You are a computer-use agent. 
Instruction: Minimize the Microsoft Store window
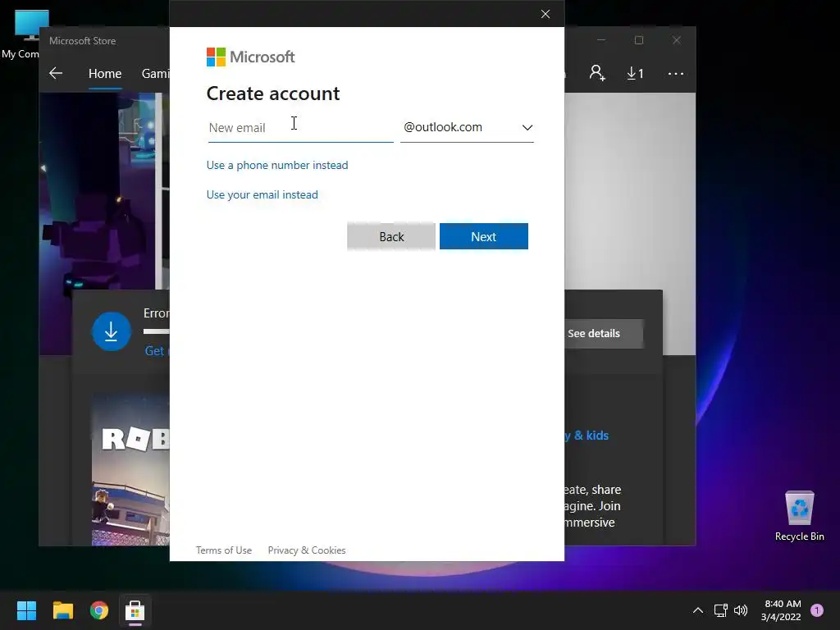(601, 40)
